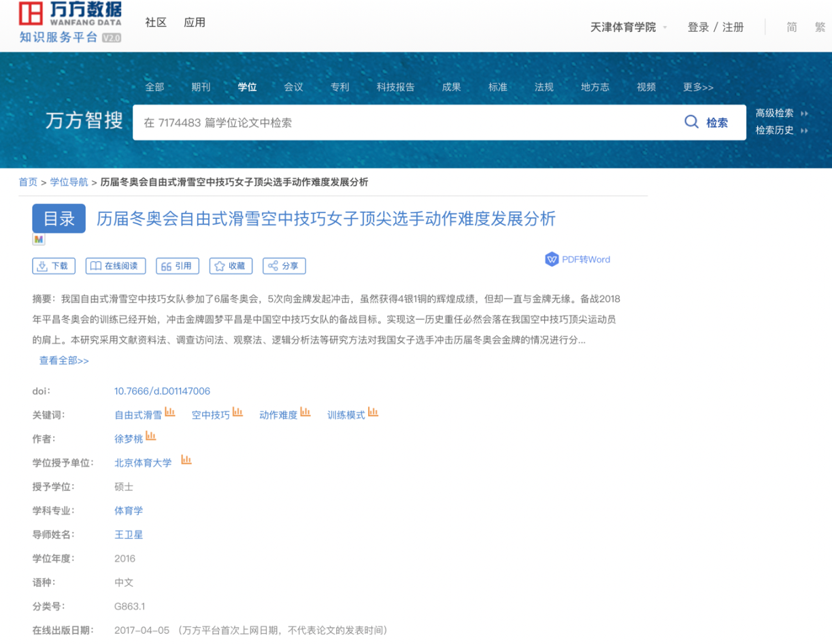This screenshot has width=832, height=644.
Task: Click the small M badge icon under 目录
Action: tap(39, 239)
